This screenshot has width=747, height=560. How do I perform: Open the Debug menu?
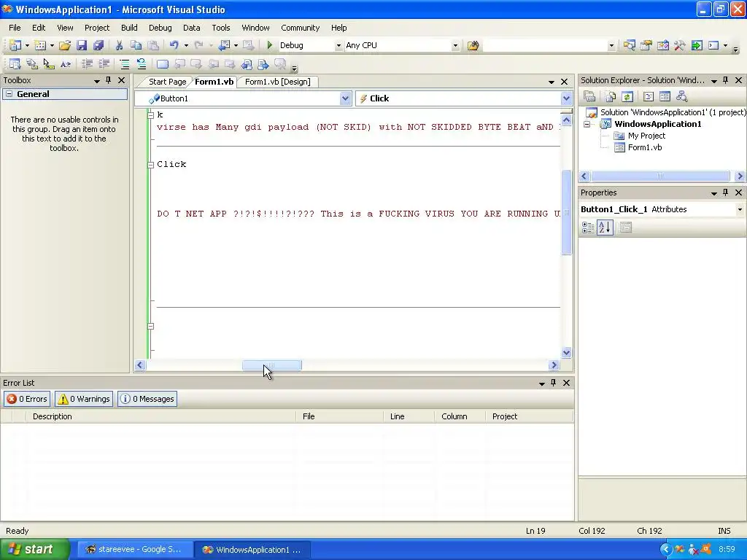[x=160, y=28]
